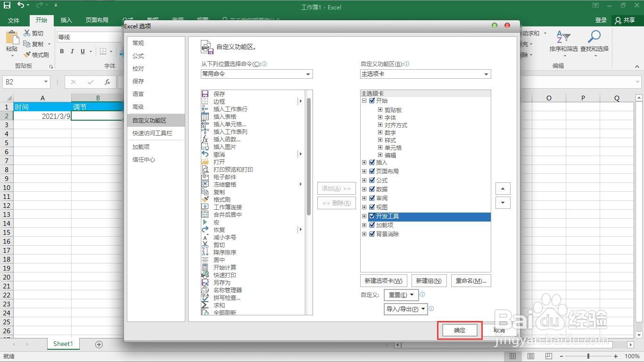644x362 pixels.
Task: Click the Cut (剪切) scissors icon
Action: (x=27, y=33)
